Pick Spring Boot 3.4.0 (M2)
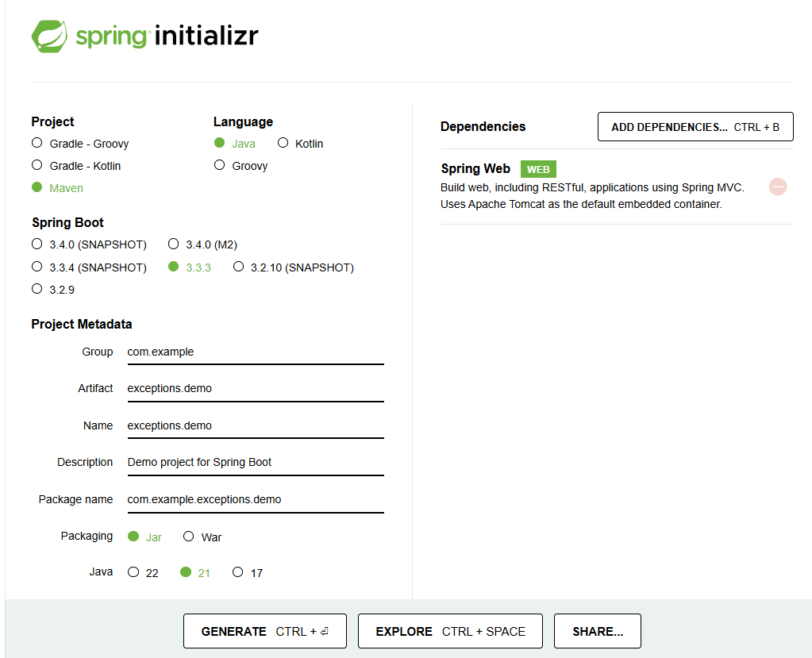Screen dimensions: 812x658 (x=203, y=244)
